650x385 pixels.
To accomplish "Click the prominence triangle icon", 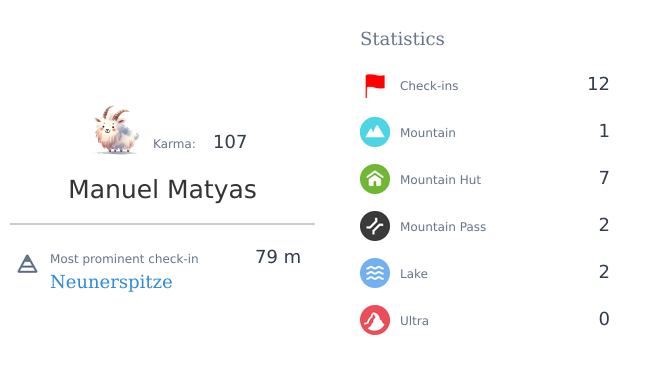I will point(27,264).
